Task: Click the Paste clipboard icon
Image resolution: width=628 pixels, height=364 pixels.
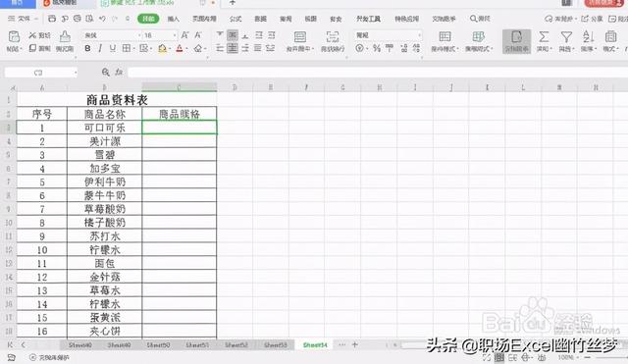Action: tap(14, 36)
